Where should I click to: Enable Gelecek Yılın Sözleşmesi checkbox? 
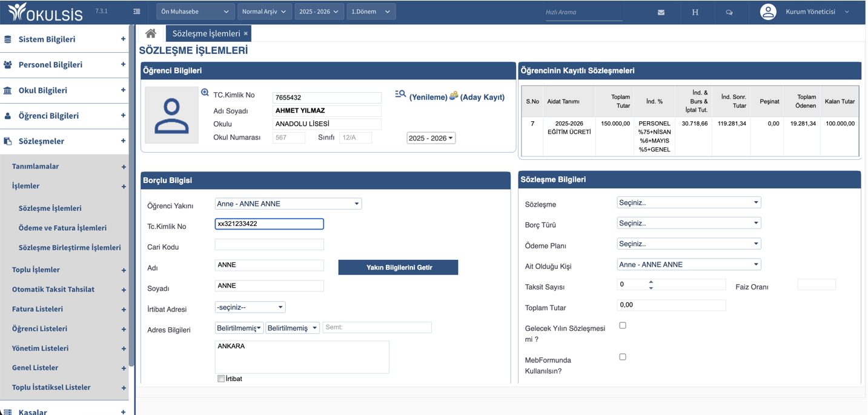click(x=623, y=325)
